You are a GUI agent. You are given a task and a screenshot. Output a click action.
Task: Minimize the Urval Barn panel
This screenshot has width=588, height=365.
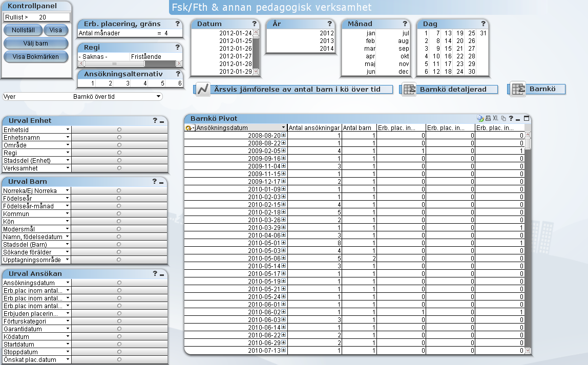(161, 182)
